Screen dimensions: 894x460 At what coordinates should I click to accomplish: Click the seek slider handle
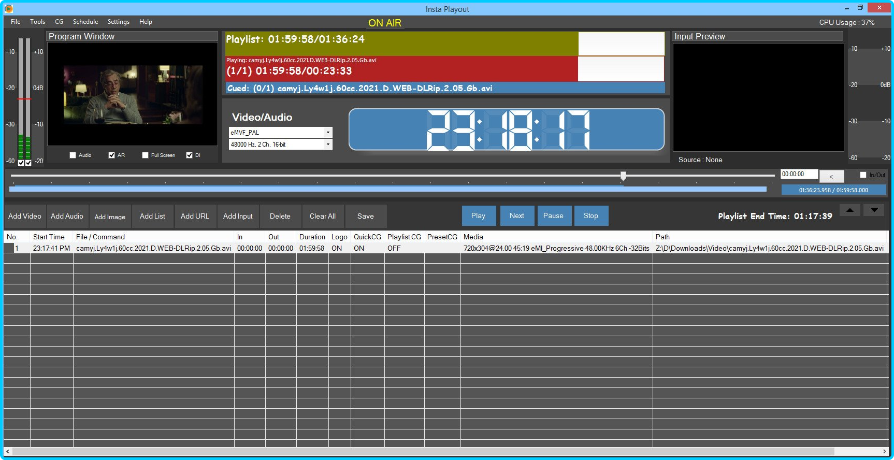coord(624,176)
